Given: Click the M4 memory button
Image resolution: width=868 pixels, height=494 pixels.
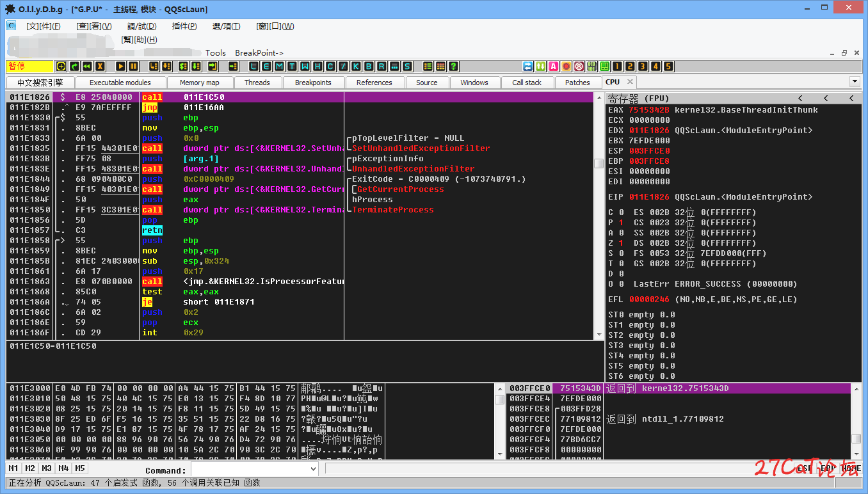Looking at the screenshot, I should [63, 468].
